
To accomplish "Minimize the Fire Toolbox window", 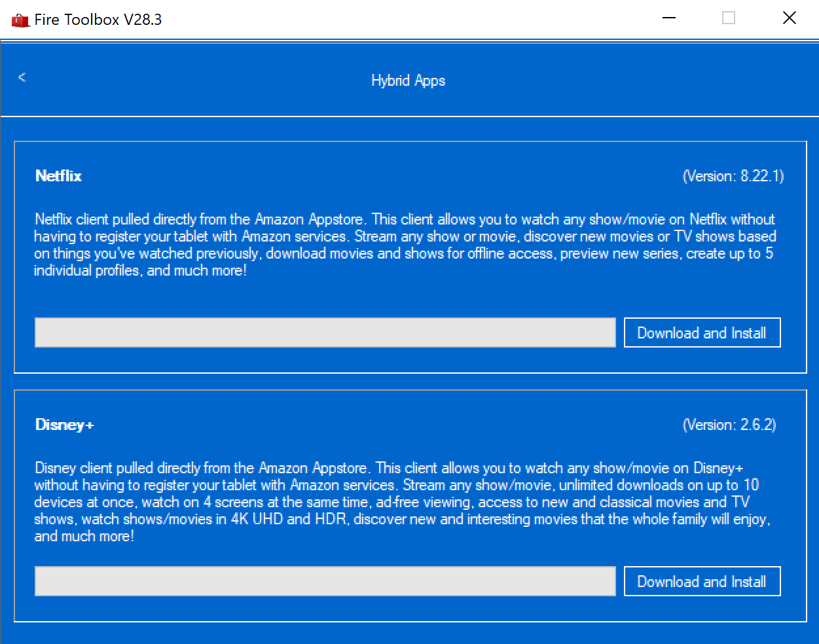I will pos(669,18).
